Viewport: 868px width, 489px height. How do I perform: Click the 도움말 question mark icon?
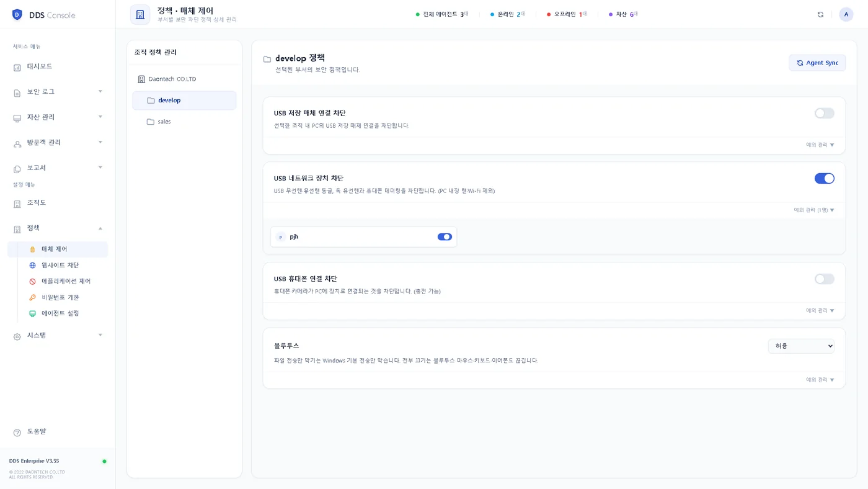(17, 432)
